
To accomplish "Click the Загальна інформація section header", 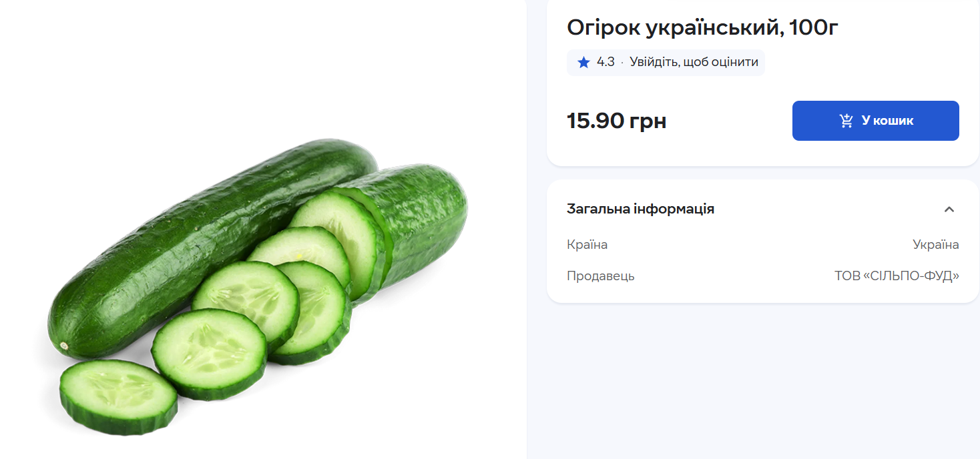I will (x=640, y=208).
